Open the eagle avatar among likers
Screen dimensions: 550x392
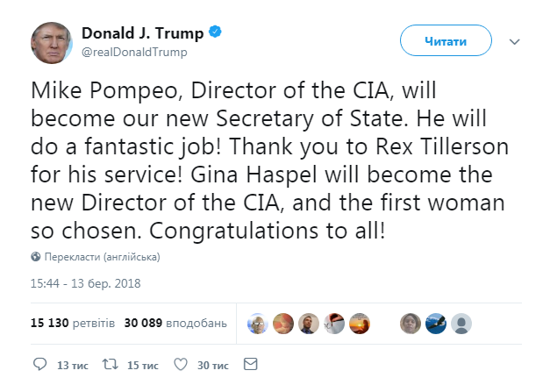click(433, 323)
